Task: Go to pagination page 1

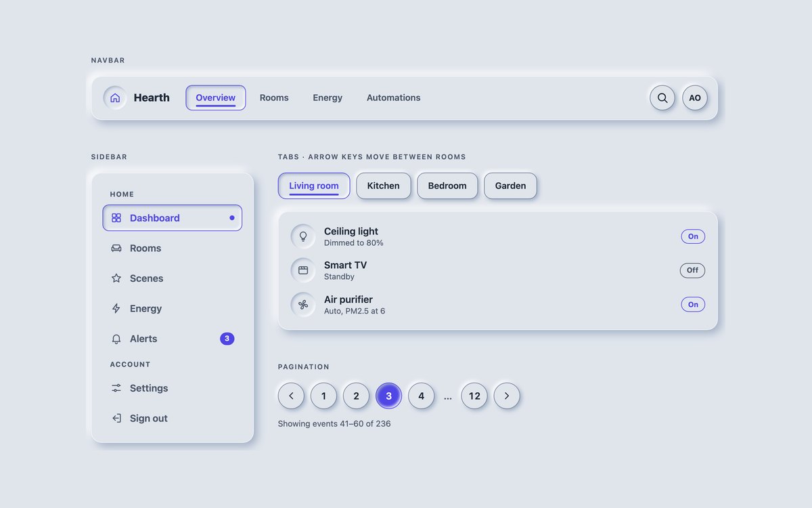Action: [x=323, y=396]
